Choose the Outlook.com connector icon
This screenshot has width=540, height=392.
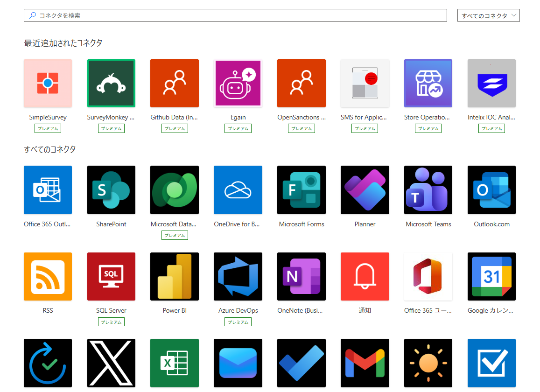pyautogui.click(x=491, y=190)
